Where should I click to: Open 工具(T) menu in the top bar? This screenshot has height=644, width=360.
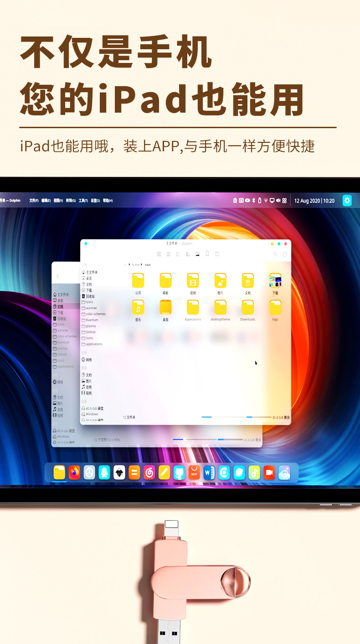coord(83,201)
